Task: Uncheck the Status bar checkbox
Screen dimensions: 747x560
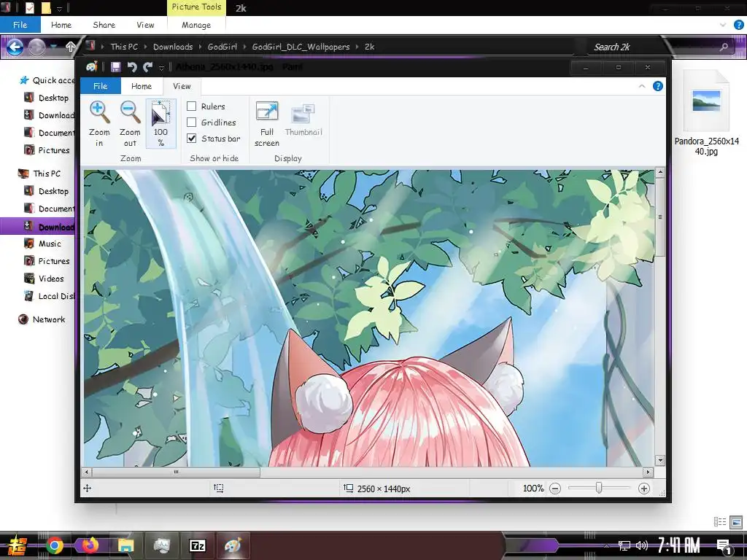Action: (192, 139)
